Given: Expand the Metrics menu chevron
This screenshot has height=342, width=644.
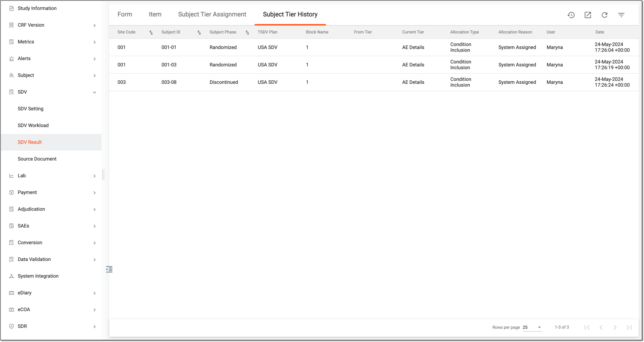Looking at the screenshot, I should (95, 42).
